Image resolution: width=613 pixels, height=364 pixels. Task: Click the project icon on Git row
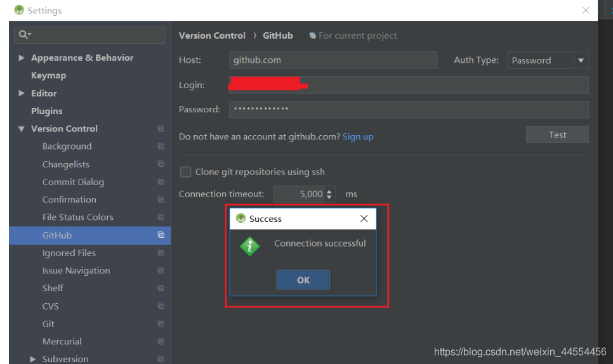(x=161, y=324)
